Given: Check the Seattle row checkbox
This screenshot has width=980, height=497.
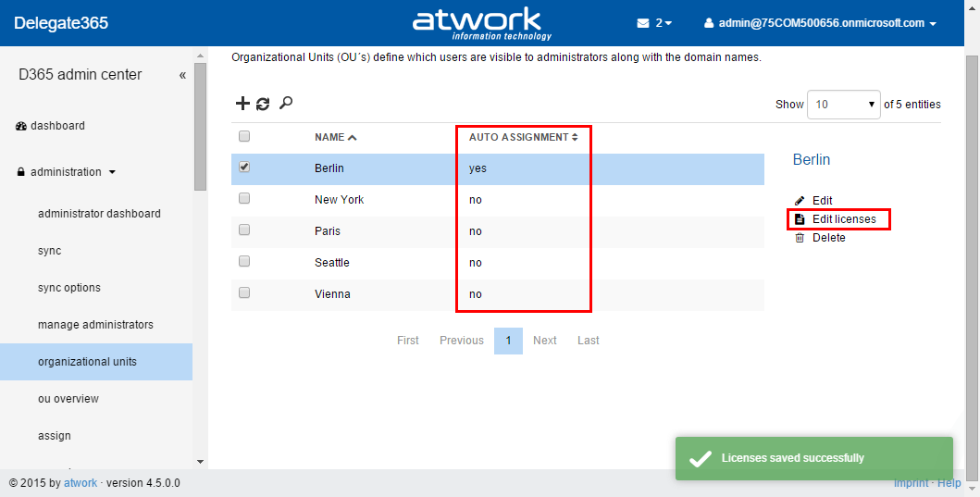Looking at the screenshot, I should [x=244, y=261].
